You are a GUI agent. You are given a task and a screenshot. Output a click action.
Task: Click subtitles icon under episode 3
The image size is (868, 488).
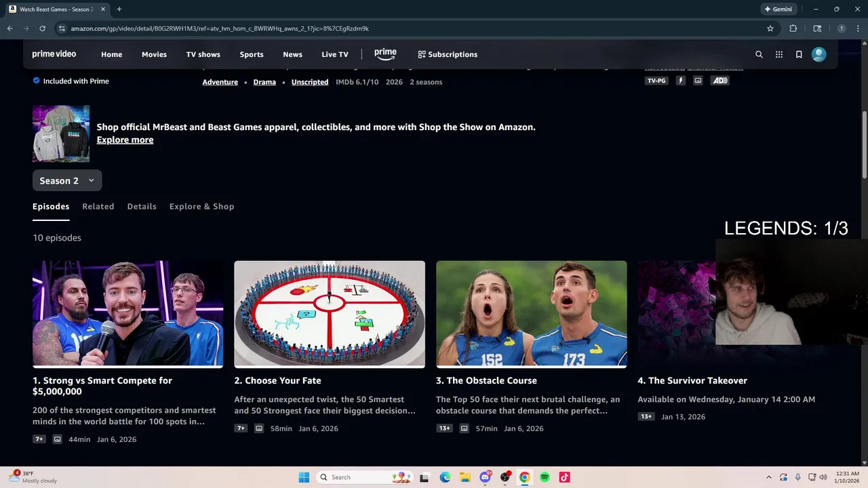[464, 428]
